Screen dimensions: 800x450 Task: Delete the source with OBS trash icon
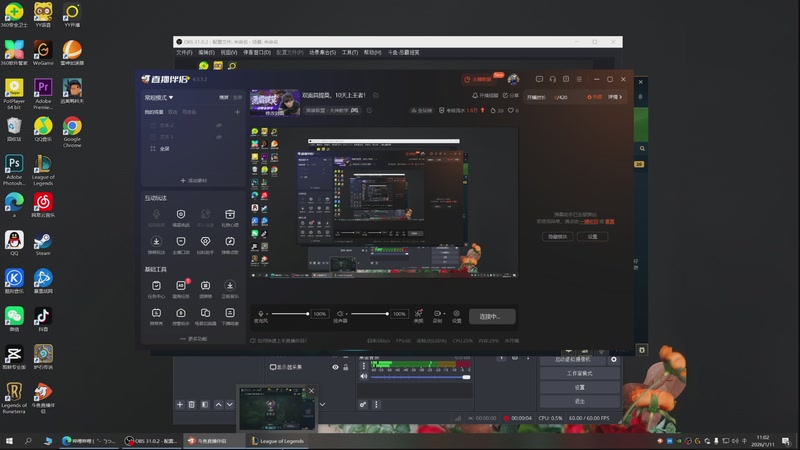[192, 405]
